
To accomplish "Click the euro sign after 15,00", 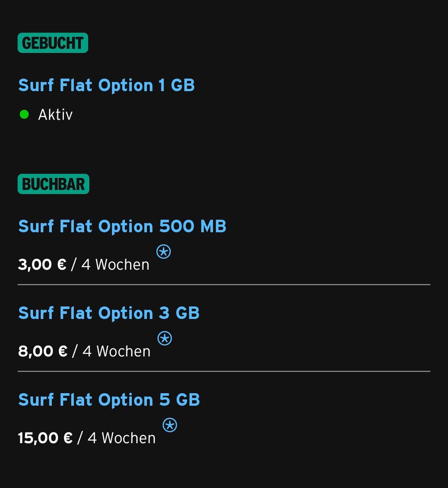I will pos(68,438).
